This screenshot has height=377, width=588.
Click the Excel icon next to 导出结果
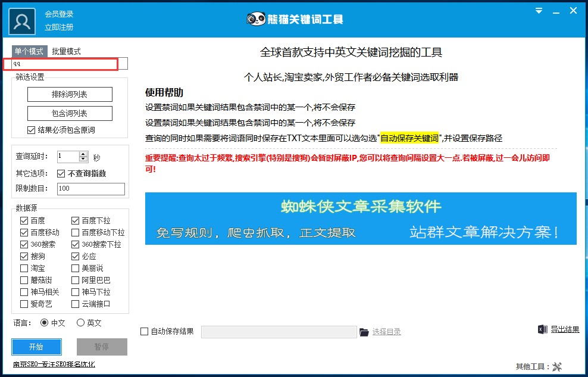point(542,329)
